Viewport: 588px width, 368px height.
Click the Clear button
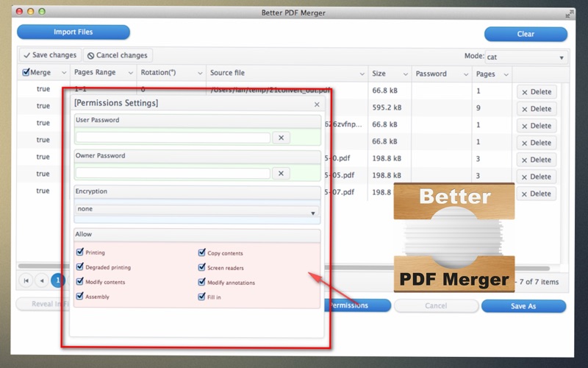526,34
